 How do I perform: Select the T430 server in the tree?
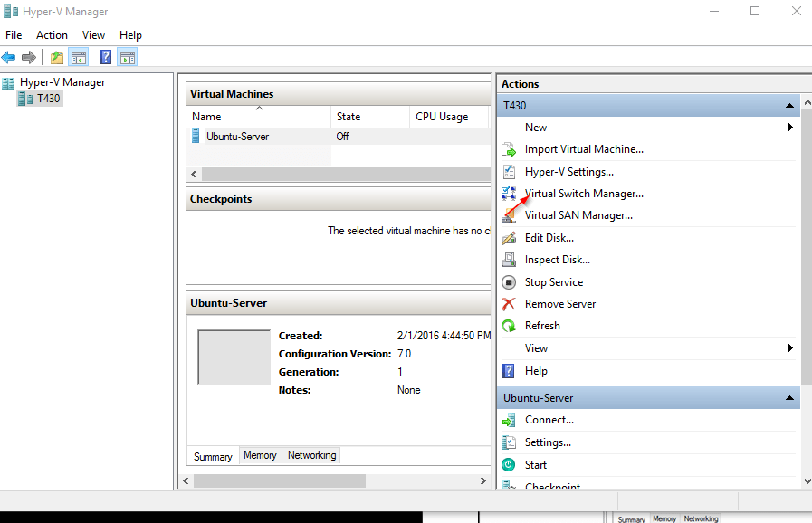tap(40, 99)
